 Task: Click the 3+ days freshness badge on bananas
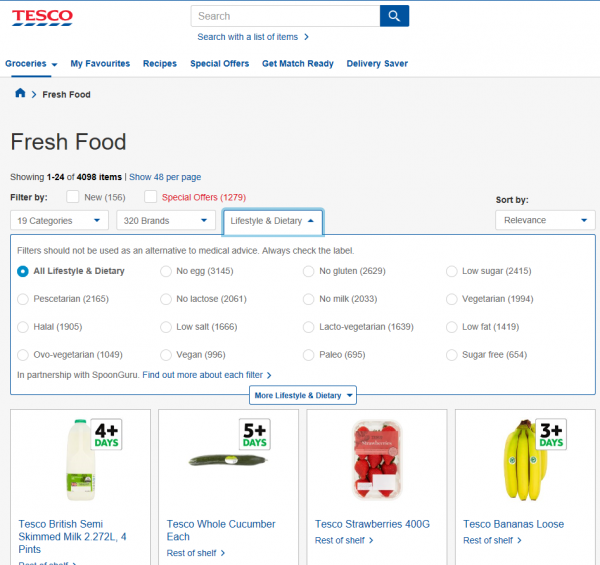[550, 434]
